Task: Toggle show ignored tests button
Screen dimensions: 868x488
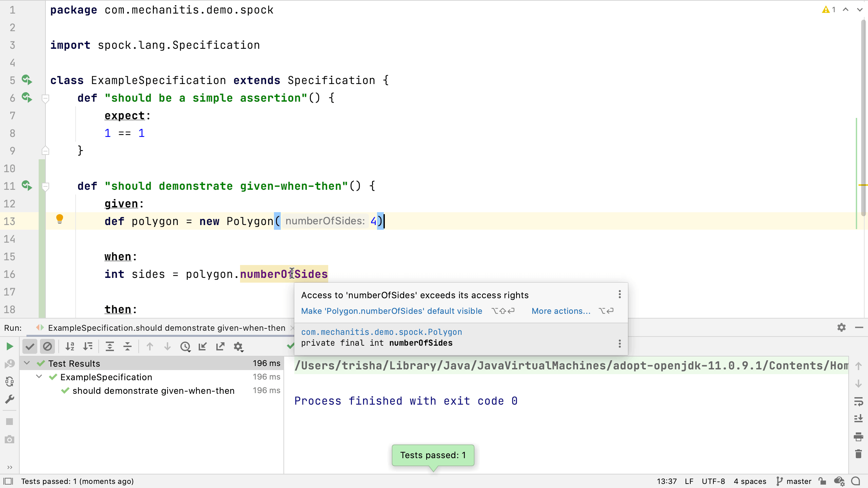Action: tap(47, 346)
